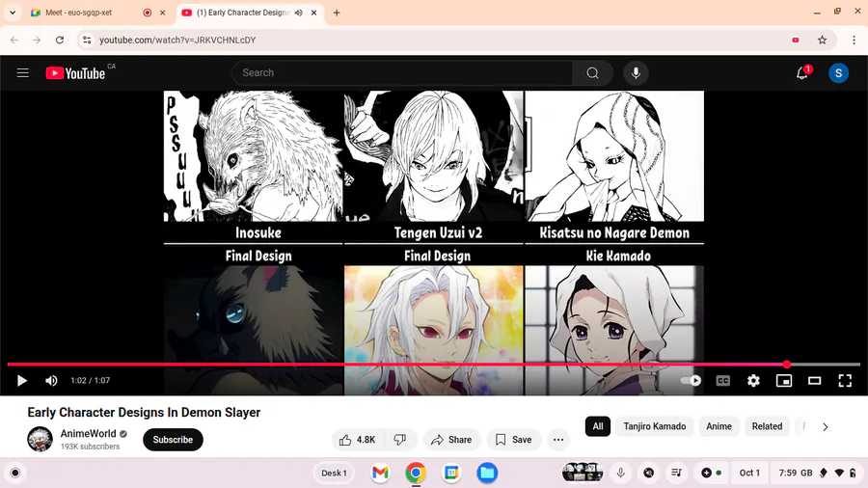Enter full screen mode
The image size is (868, 488).
[x=845, y=381]
